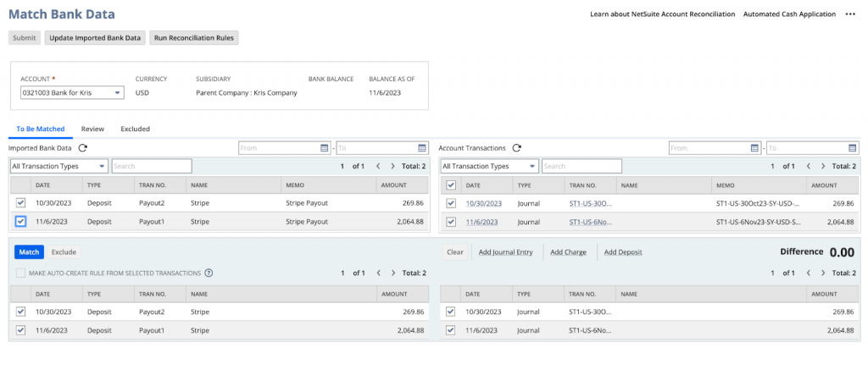
Task: Toggle select-all checkbox in Account Transactions header
Action: (451, 185)
